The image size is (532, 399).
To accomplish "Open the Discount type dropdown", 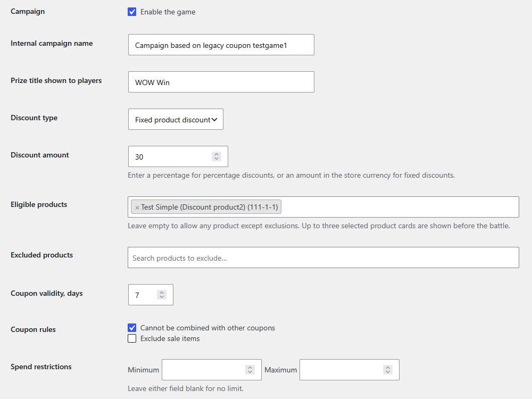I will tap(176, 119).
